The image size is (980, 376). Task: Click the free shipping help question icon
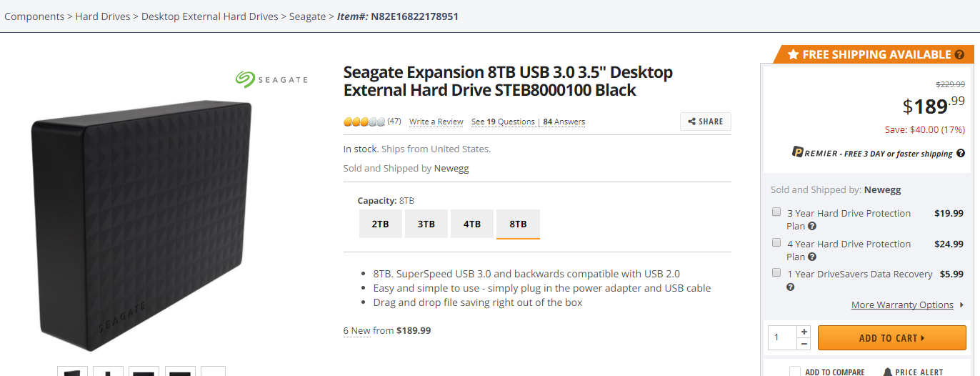(959, 54)
